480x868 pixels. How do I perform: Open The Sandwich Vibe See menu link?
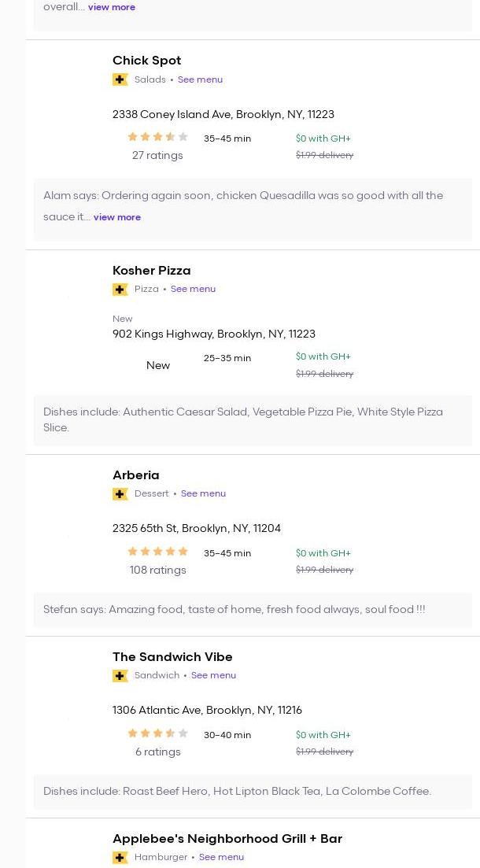(x=213, y=675)
